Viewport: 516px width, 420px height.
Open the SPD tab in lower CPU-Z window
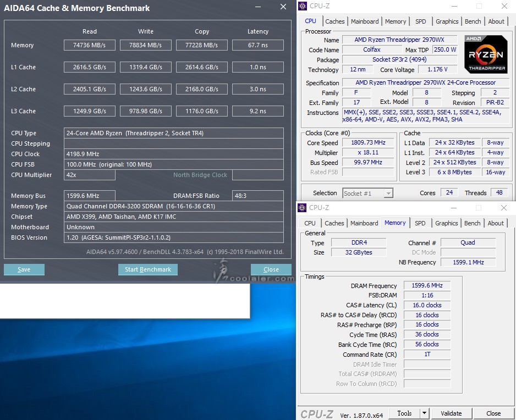pyautogui.click(x=420, y=223)
